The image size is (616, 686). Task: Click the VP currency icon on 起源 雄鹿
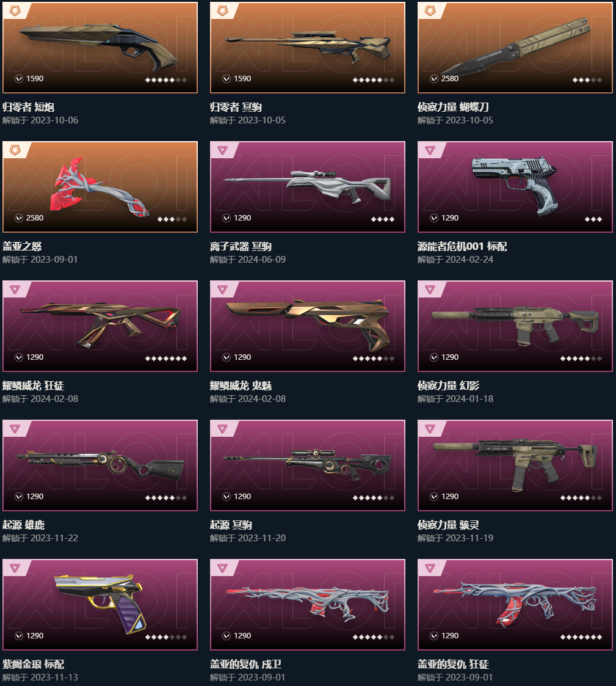point(19,497)
